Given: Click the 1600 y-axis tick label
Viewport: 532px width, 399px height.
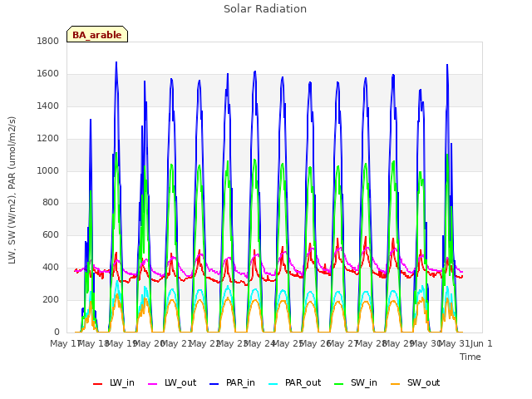Looking at the screenshot, I should [48, 74].
